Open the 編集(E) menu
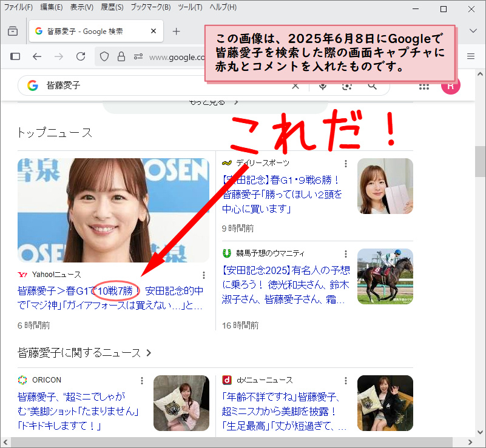486x448 pixels. tap(52, 7)
